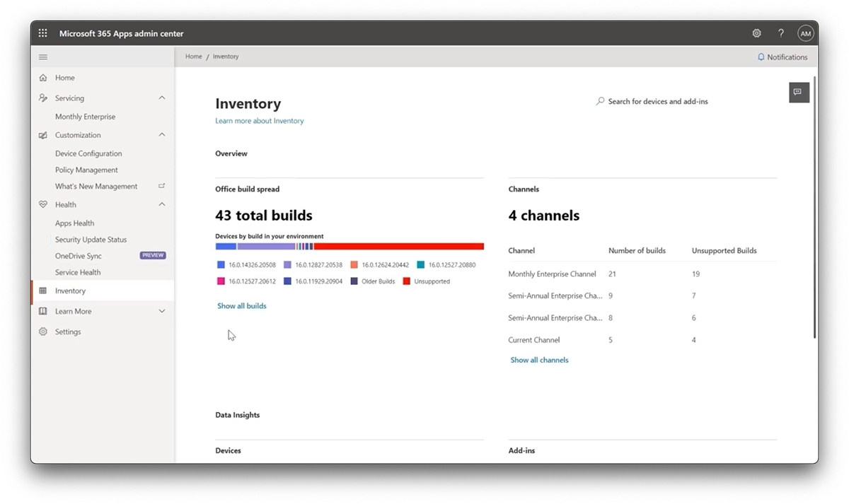Click the purple 16.0.12827.20538 legend swatch
The height and width of the screenshot is (504, 849).
pyautogui.click(x=287, y=265)
